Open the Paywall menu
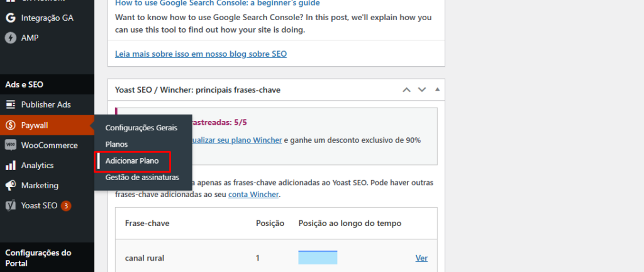Screen dimensions: 644x272 [x=47, y=125]
